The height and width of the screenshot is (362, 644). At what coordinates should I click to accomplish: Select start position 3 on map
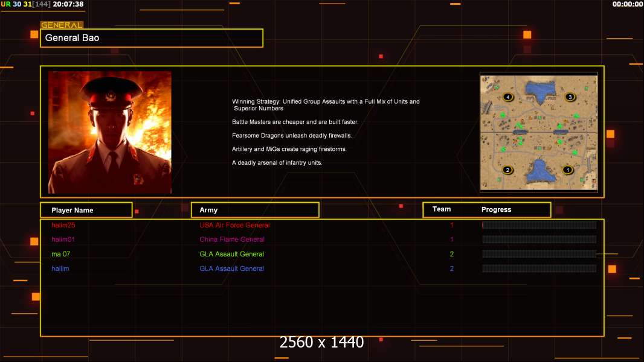570,97
